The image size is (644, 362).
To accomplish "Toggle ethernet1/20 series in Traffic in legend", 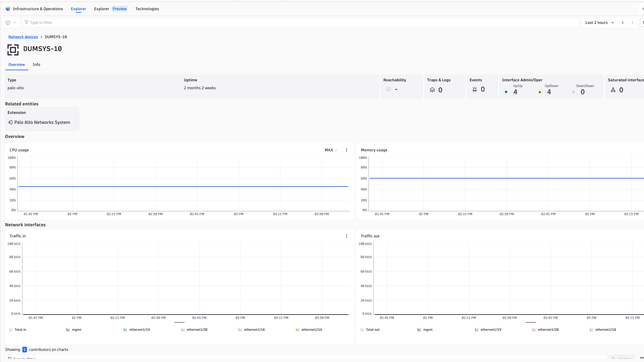I will coord(194,329).
